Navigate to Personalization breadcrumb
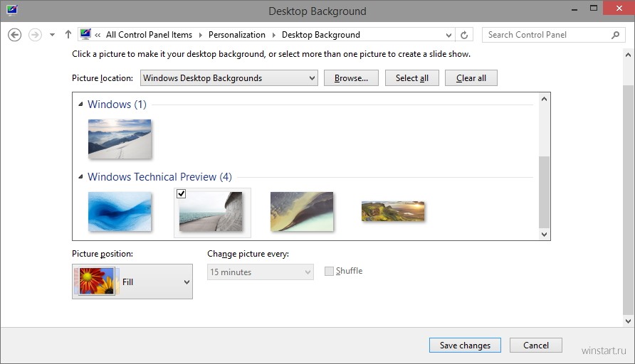This screenshot has width=635, height=364. 237,35
